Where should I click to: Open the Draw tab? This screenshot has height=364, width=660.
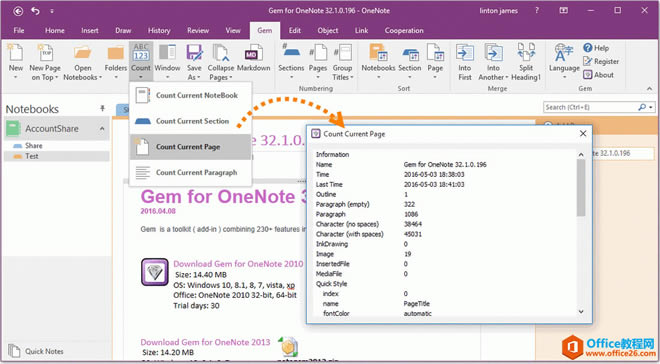tap(123, 30)
